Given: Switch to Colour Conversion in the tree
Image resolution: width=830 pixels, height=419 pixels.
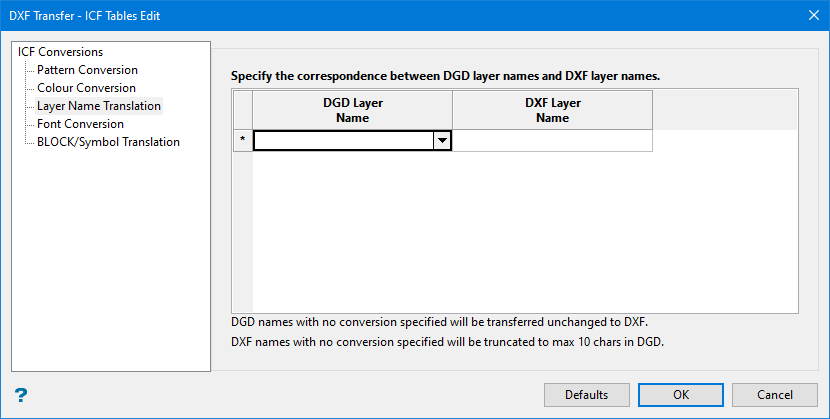Looking at the screenshot, I should point(86,88).
